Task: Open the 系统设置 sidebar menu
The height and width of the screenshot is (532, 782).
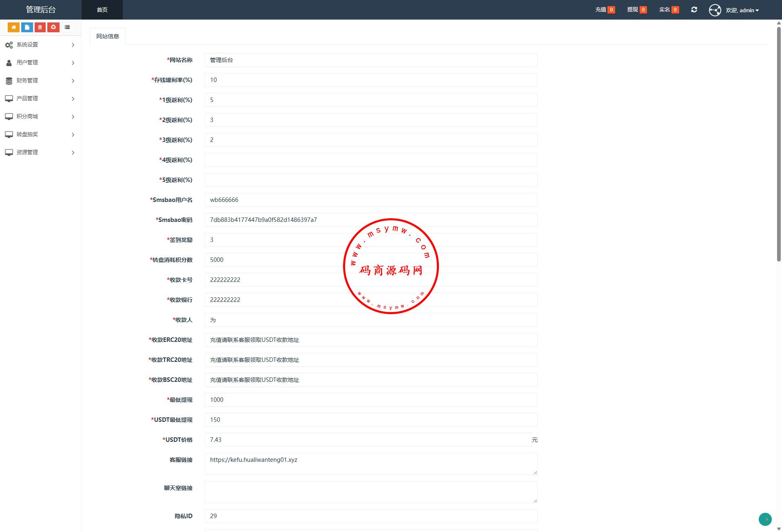Action: pos(40,45)
